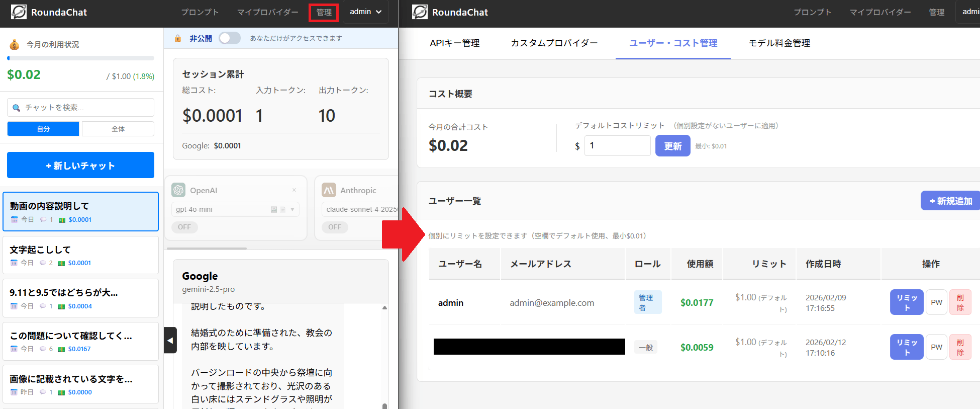Collapse the sidebar with the black arrow handle
The width and height of the screenshot is (980, 409).
click(170, 340)
